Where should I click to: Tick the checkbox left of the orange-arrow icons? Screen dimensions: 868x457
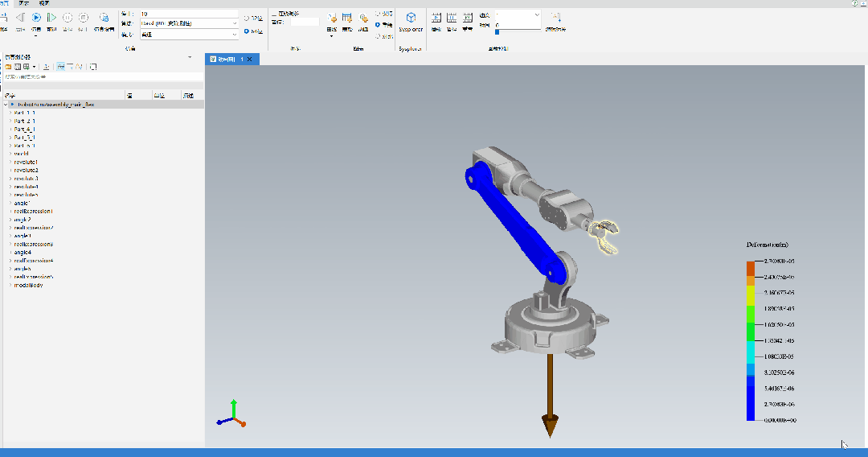[274, 14]
